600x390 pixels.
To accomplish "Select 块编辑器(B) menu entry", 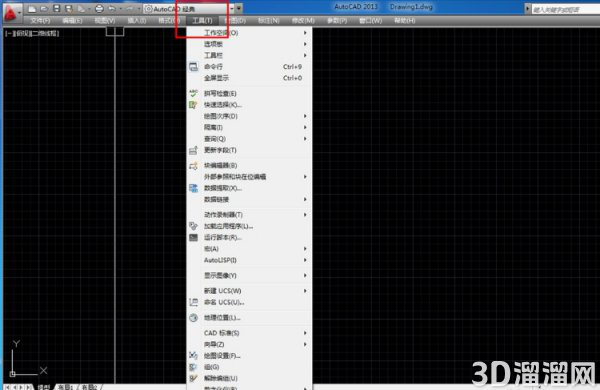I will [249, 165].
